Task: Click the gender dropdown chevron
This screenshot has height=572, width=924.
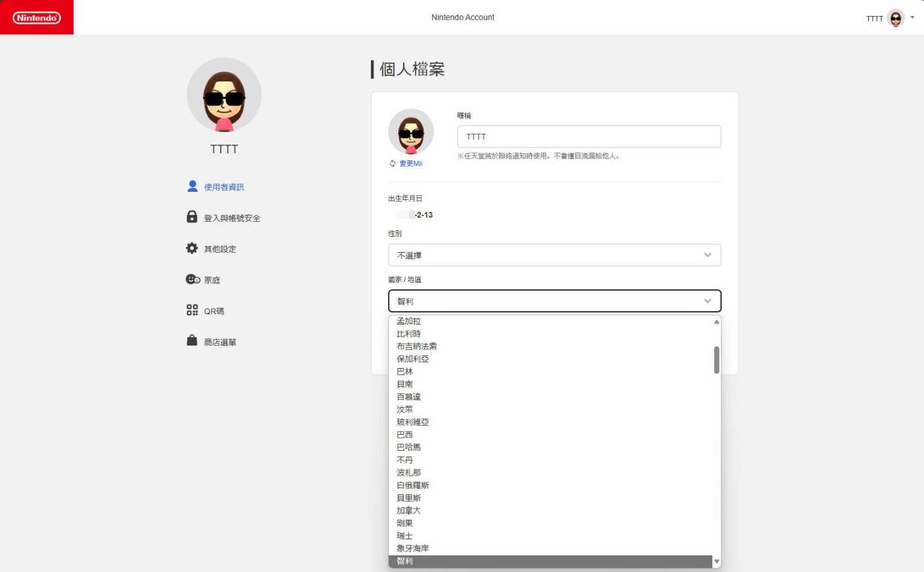Action: (x=708, y=255)
